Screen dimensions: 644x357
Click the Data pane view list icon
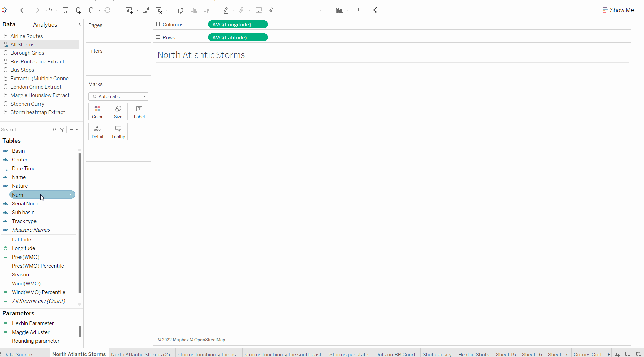pyautogui.click(x=71, y=130)
